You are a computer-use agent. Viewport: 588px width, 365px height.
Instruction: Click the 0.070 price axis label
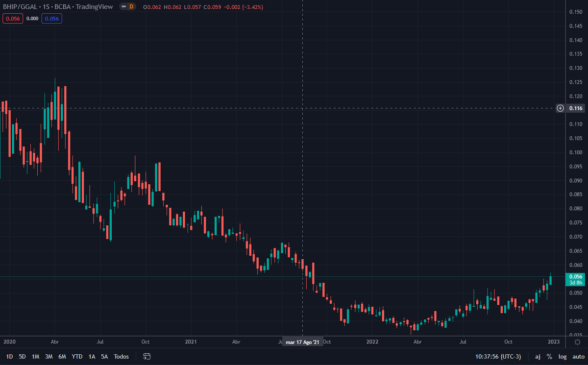pyautogui.click(x=575, y=237)
